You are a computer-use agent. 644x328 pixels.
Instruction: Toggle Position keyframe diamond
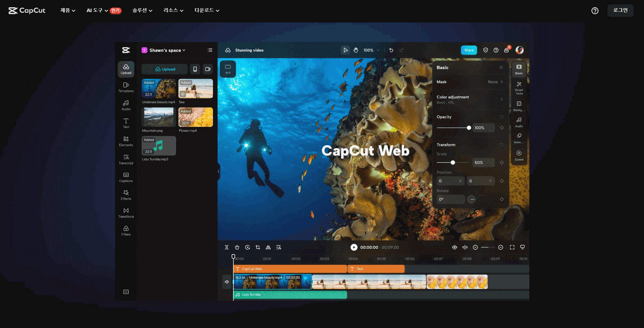click(502, 181)
